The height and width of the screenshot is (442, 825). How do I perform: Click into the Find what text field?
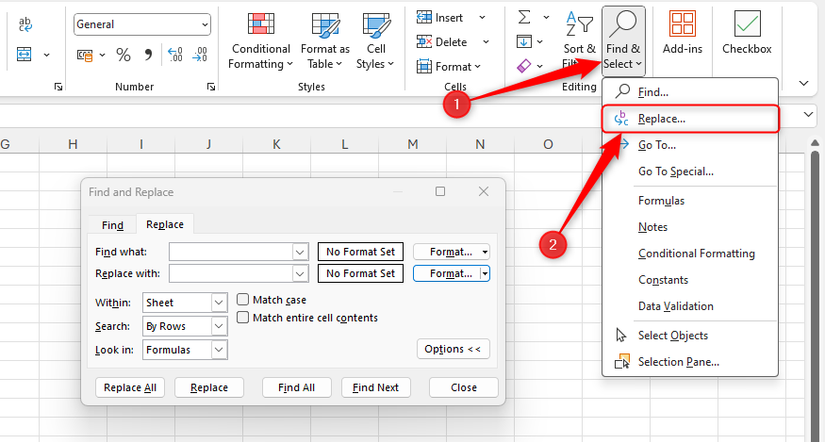coord(231,252)
